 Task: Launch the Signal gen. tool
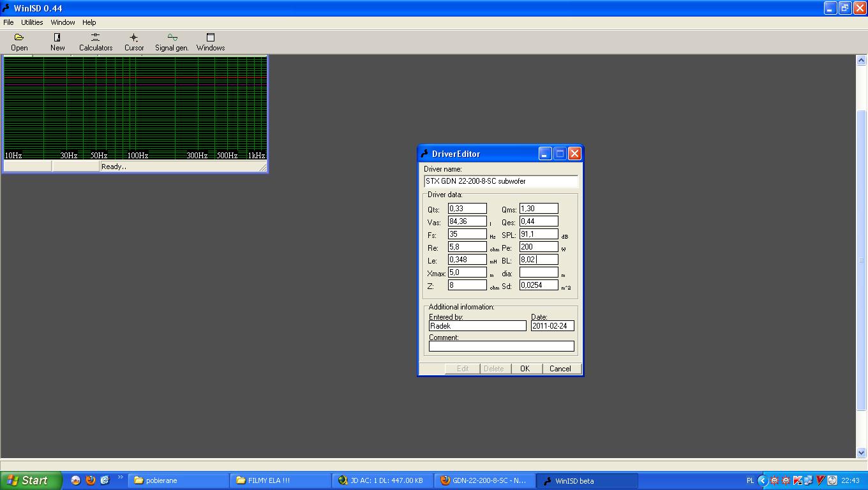(172, 42)
